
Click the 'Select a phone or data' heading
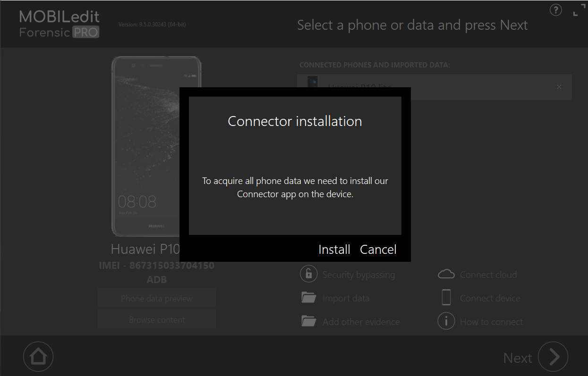click(412, 25)
